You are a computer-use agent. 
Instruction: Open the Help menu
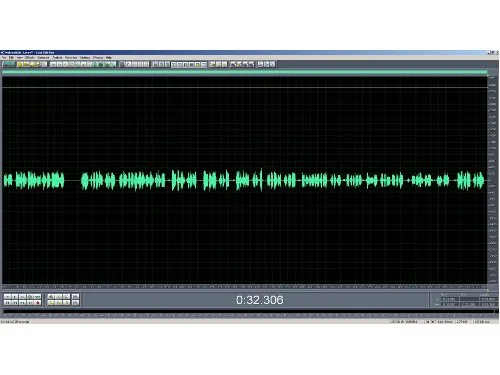coord(108,58)
